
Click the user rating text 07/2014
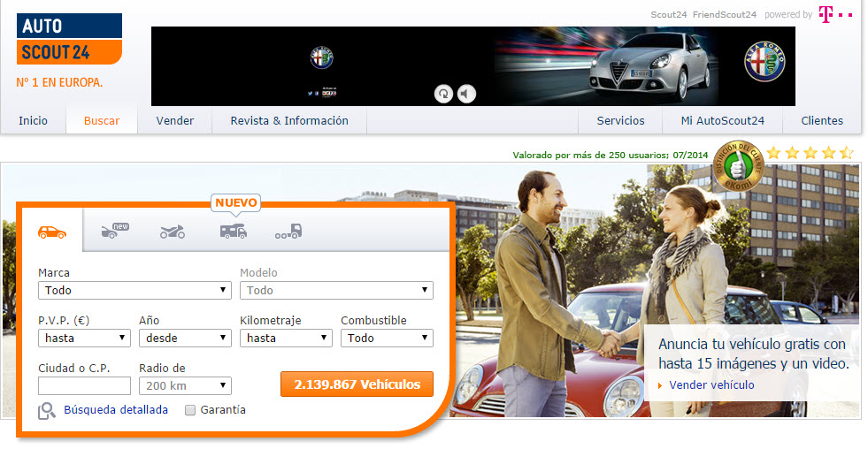coord(610,156)
